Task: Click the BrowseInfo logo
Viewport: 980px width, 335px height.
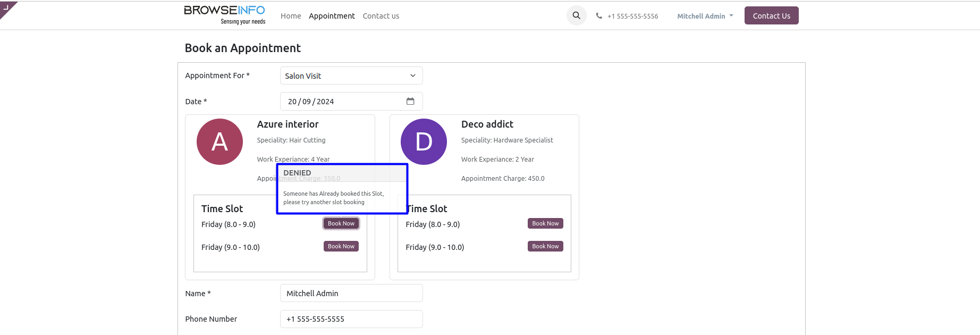Action: point(224,15)
